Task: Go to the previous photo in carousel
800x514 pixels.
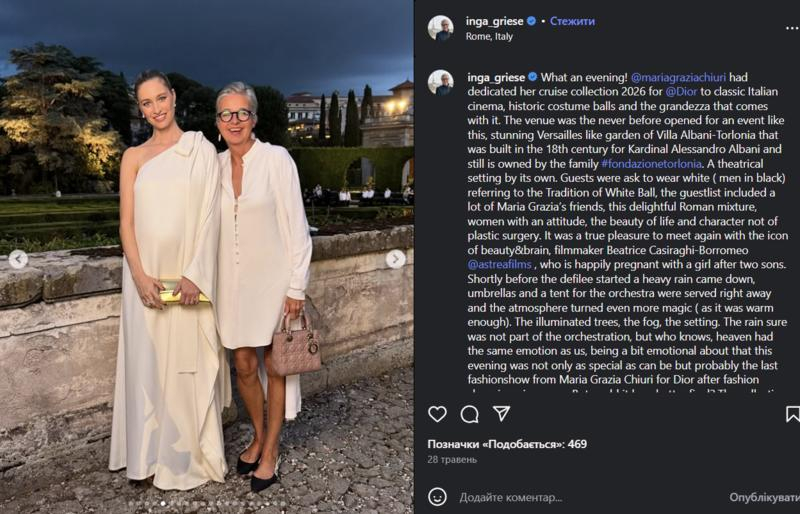Action: point(18,259)
